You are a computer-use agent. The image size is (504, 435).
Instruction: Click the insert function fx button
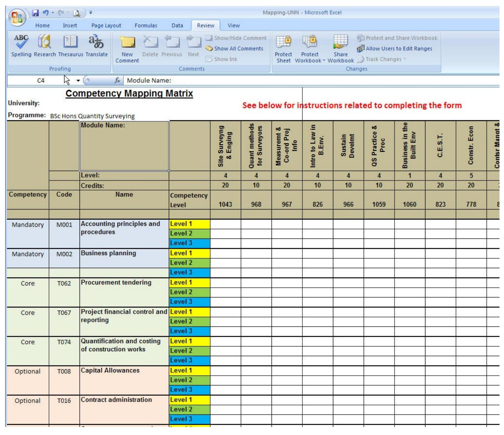click(x=118, y=81)
